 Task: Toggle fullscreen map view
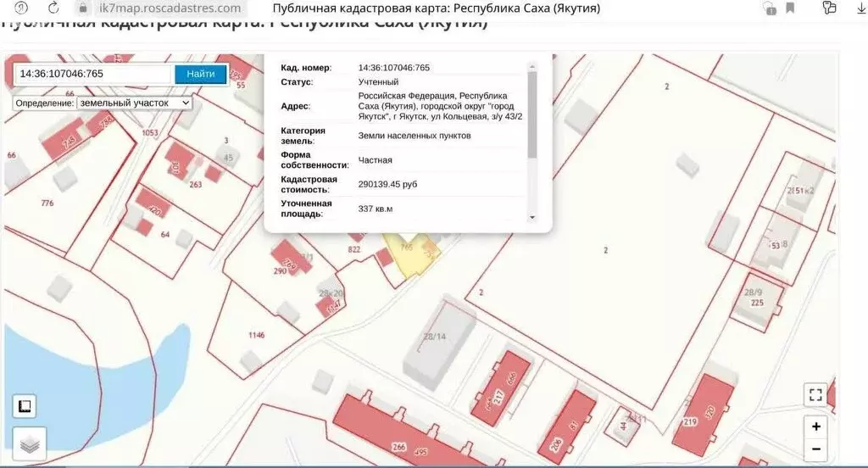[x=815, y=395]
